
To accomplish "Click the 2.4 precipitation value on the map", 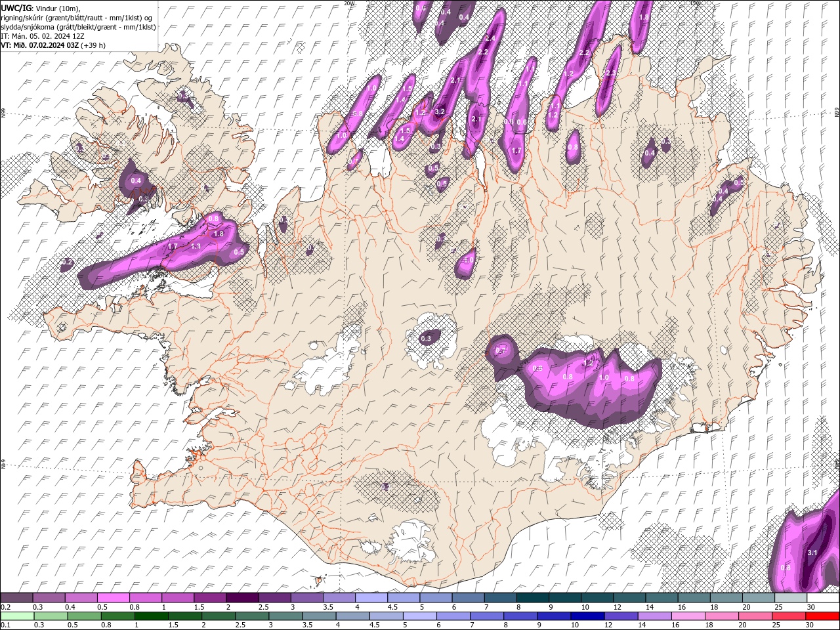I will [490, 38].
